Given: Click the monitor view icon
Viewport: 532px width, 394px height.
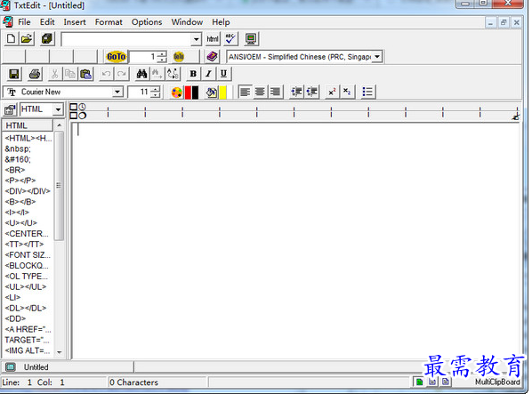Looking at the screenshot, I should tap(251, 38).
